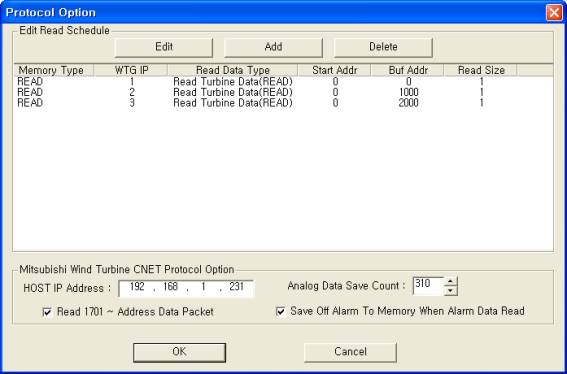Confirm settings with the OK button
Viewport: 567px width, 374px height.
coord(179,352)
